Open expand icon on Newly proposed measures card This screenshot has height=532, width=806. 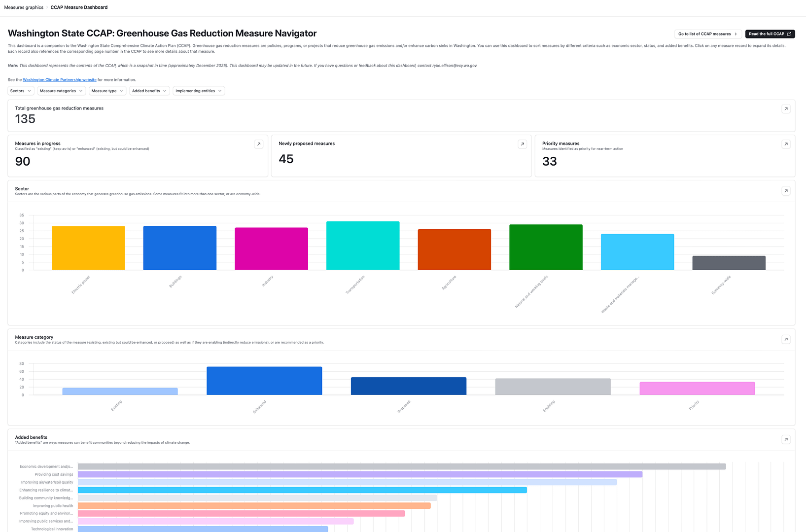pyautogui.click(x=523, y=144)
